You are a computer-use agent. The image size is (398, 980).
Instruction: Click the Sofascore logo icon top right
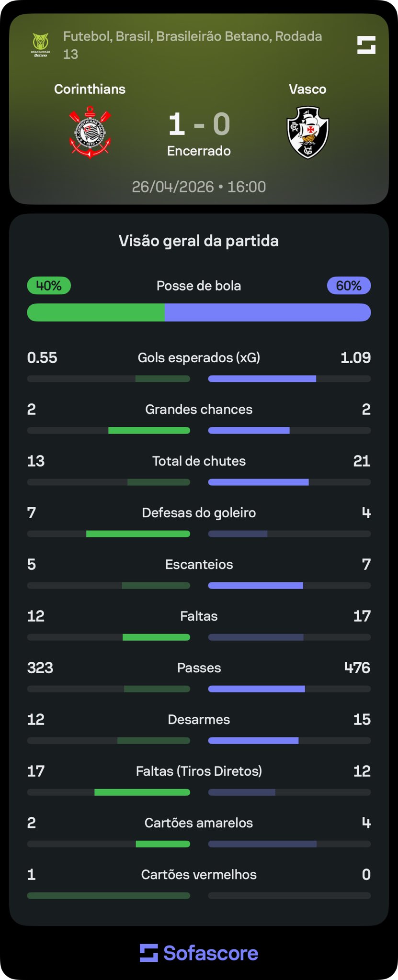pos(366,45)
